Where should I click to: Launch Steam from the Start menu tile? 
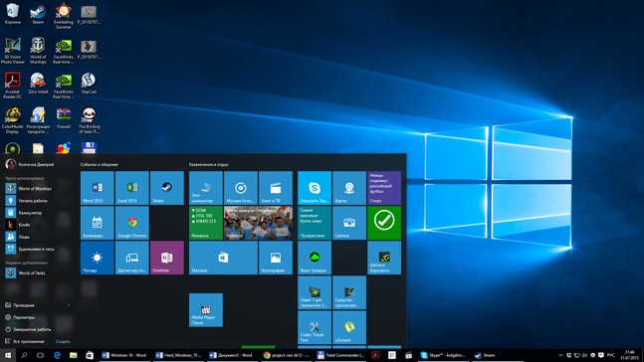(167, 188)
